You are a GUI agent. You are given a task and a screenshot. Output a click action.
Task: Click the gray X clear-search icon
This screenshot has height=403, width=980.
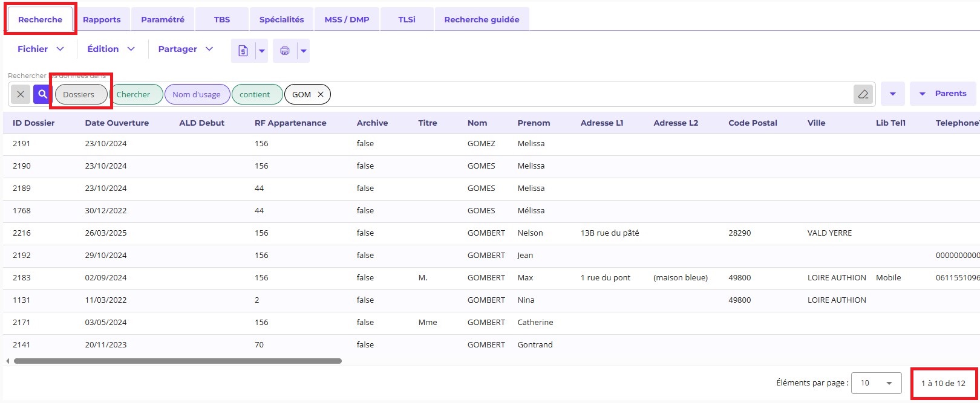(x=21, y=94)
